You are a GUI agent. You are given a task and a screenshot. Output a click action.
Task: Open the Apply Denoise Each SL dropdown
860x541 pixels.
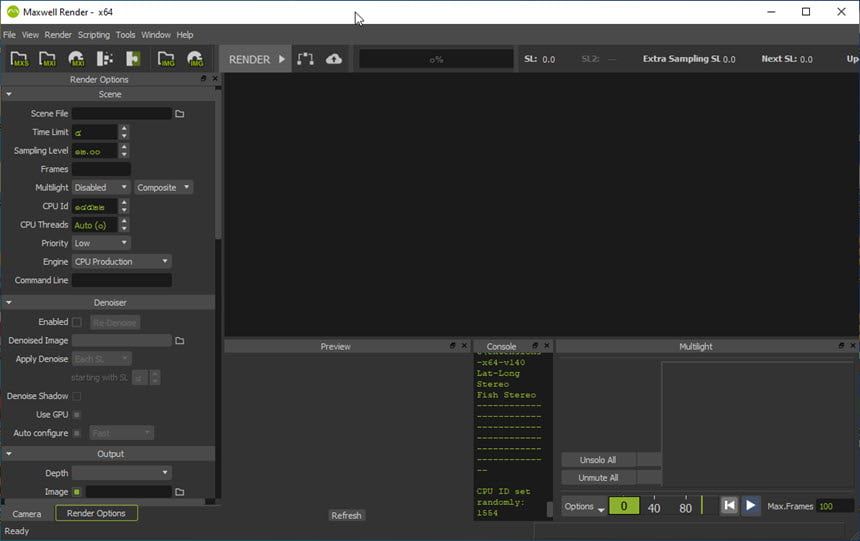[x=101, y=359]
